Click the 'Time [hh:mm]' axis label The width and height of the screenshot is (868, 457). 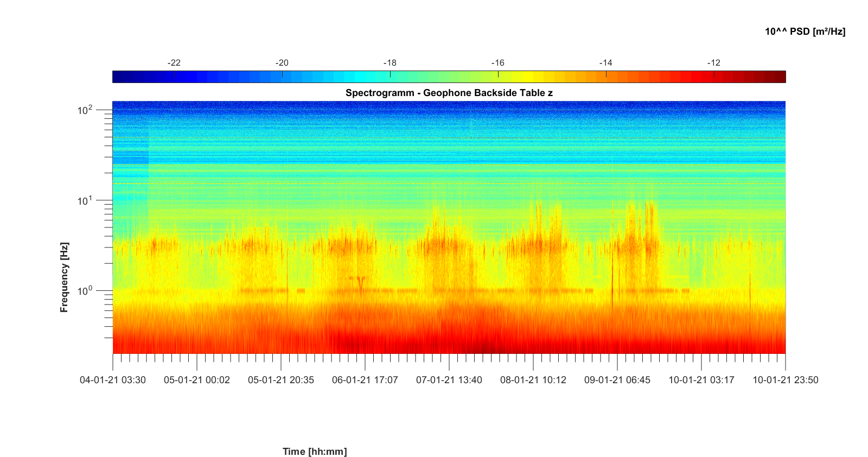(x=315, y=452)
